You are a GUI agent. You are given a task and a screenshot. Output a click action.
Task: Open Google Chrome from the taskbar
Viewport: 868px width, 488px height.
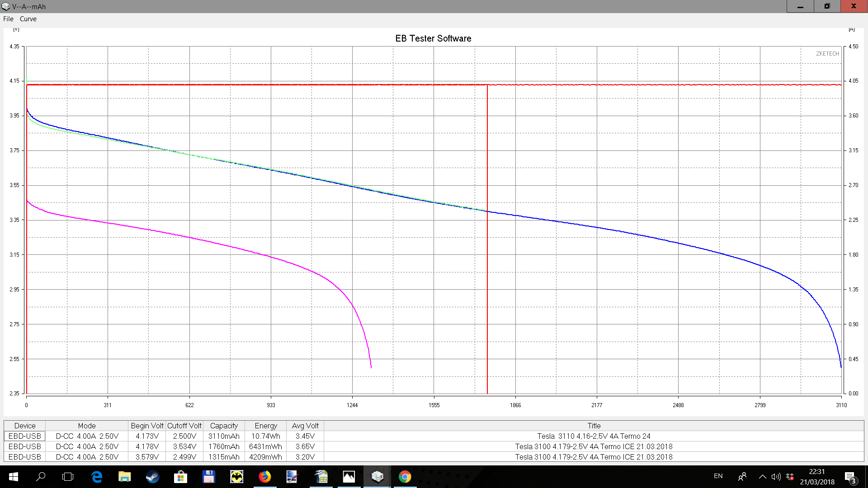click(x=405, y=477)
